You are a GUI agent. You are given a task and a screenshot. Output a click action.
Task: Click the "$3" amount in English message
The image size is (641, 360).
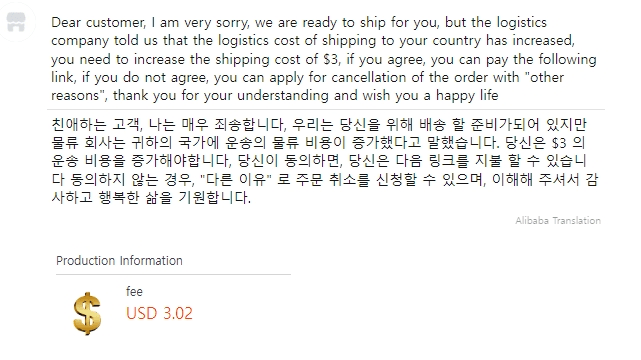(x=331, y=59)
